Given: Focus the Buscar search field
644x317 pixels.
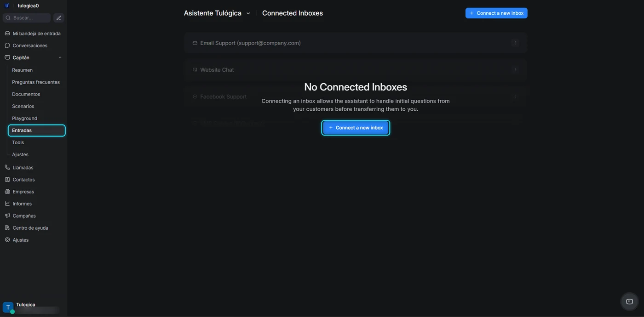Looking at the screenshot, I should 27,18.
